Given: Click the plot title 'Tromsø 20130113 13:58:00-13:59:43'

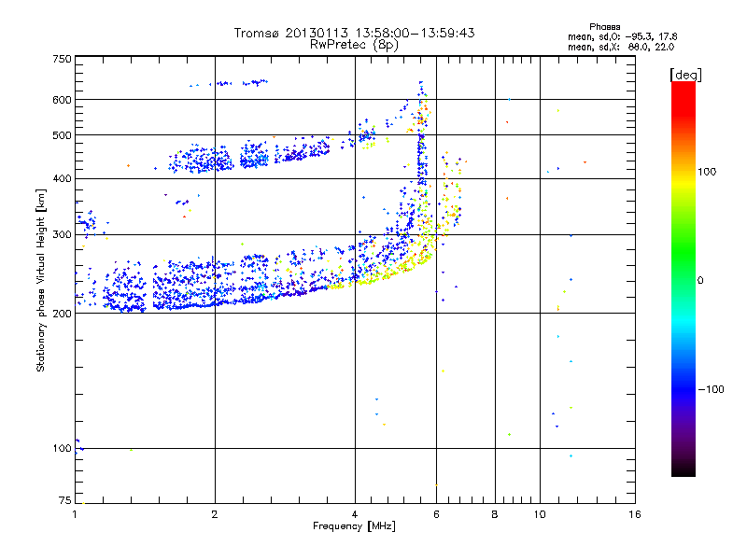Looking at the screenshot, I should [354, 33].
